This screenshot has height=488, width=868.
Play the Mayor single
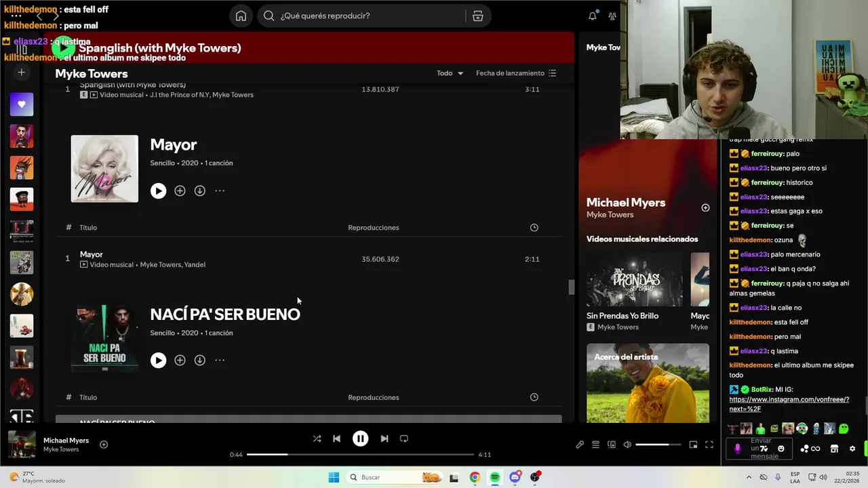click(x=158, y=191)
